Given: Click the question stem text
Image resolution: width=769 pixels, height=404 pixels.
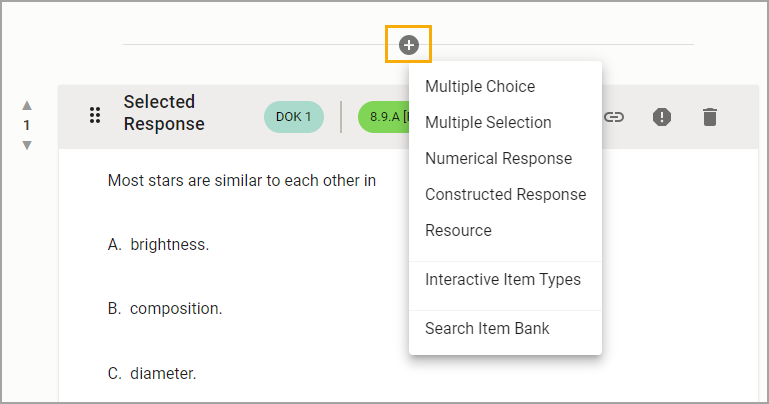Looking at the screenshot, I should (x=241, y=181).
